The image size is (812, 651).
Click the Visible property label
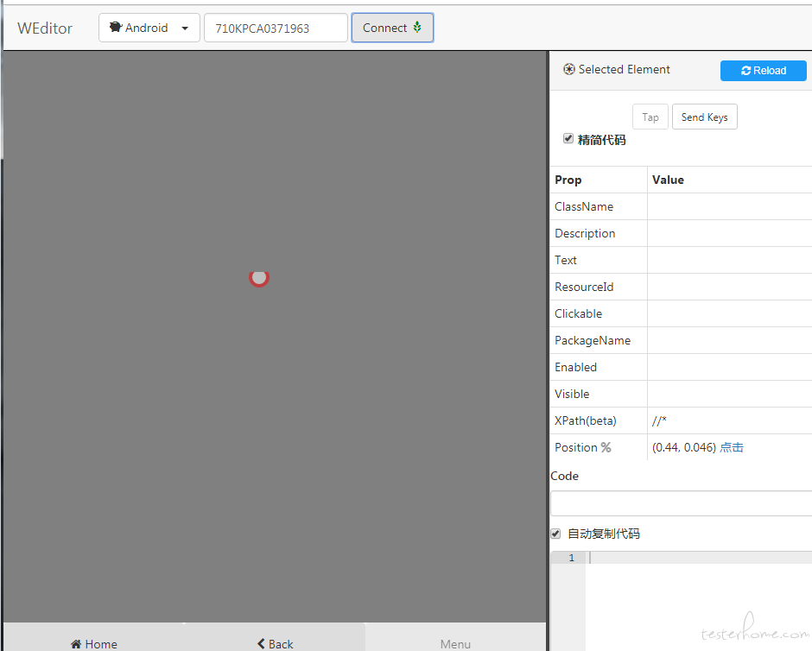pos(572,394)
